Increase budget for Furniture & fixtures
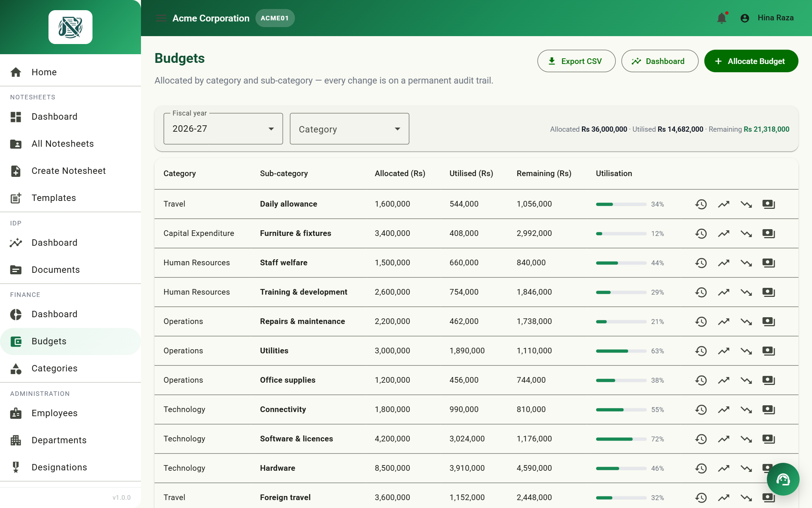 point(723,233)
